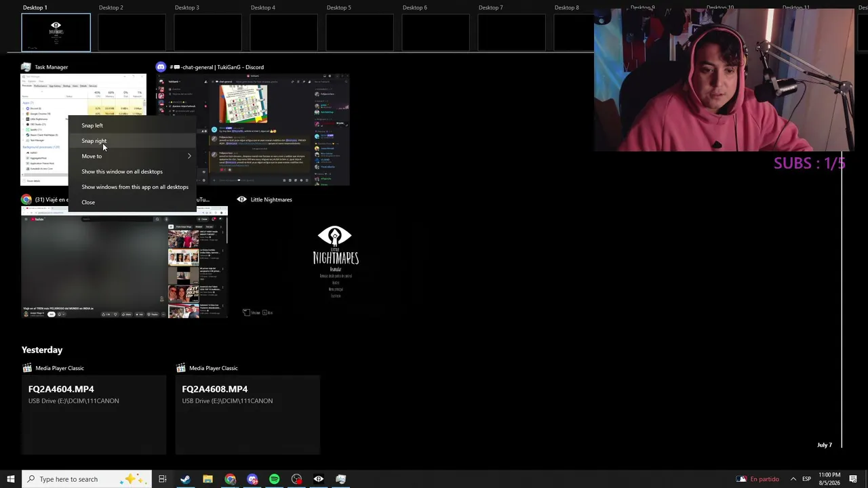This screenshot has width=868, height=488.
Task: Click Media Player Classic icon above FQ2A4604.MP4
Action: pyautogui.click(x=27, y=368)
